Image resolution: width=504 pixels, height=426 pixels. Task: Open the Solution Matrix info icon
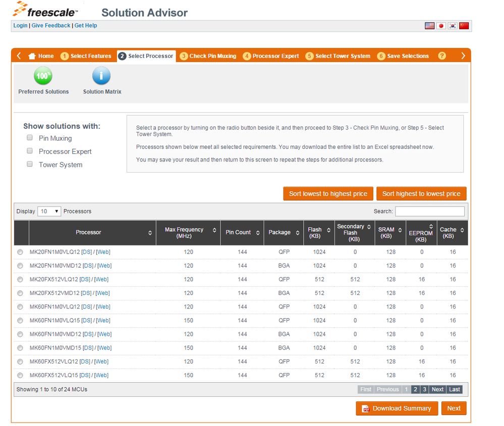pos(101,76)
